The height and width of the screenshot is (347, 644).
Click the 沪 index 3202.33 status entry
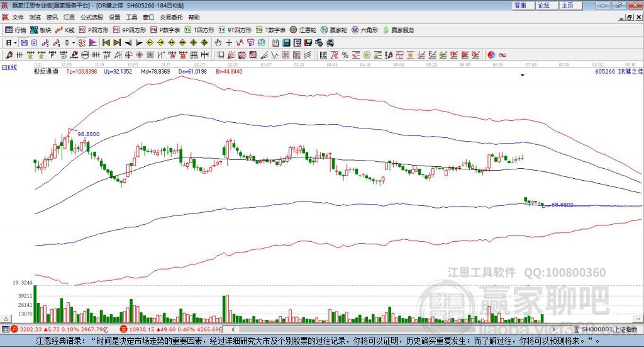(60, 329)
